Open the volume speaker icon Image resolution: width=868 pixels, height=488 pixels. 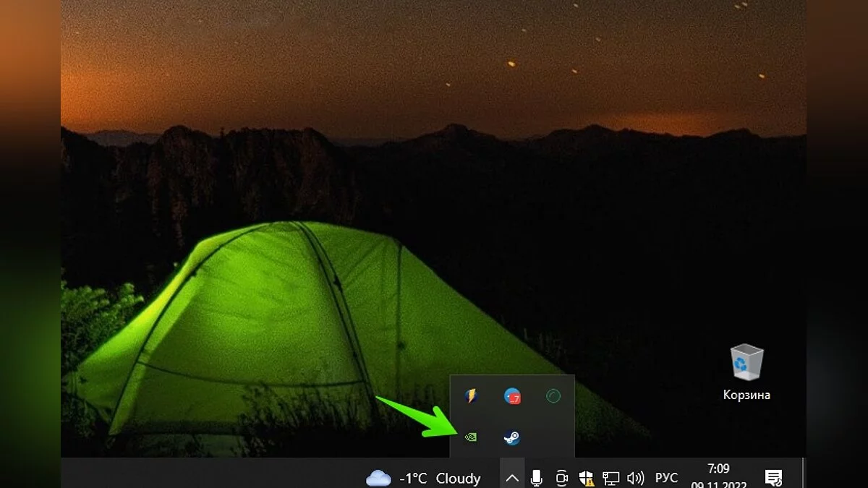pos(635,478)
